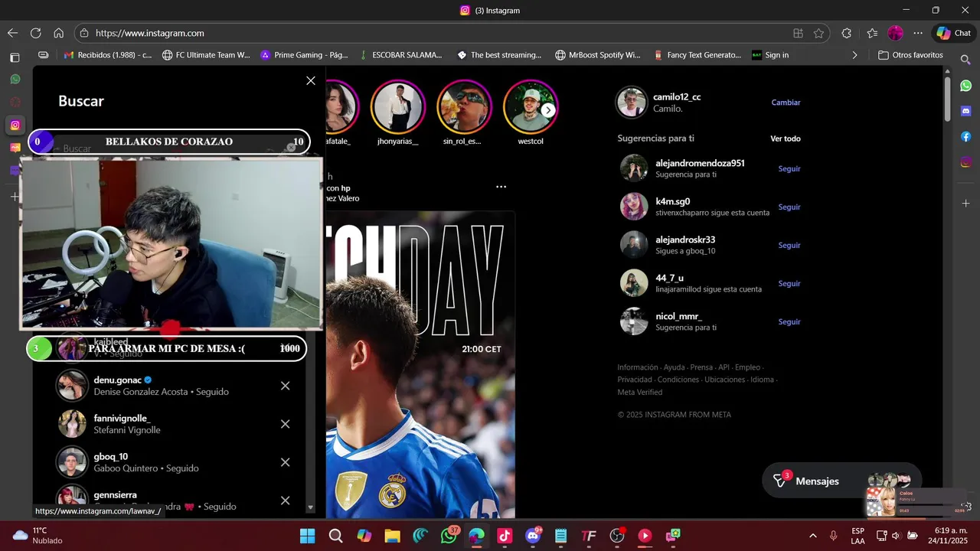This screenshot has width=980, height=551.
Task: Open Discord in the right sidebar
Action: click(x=966, y=111)
